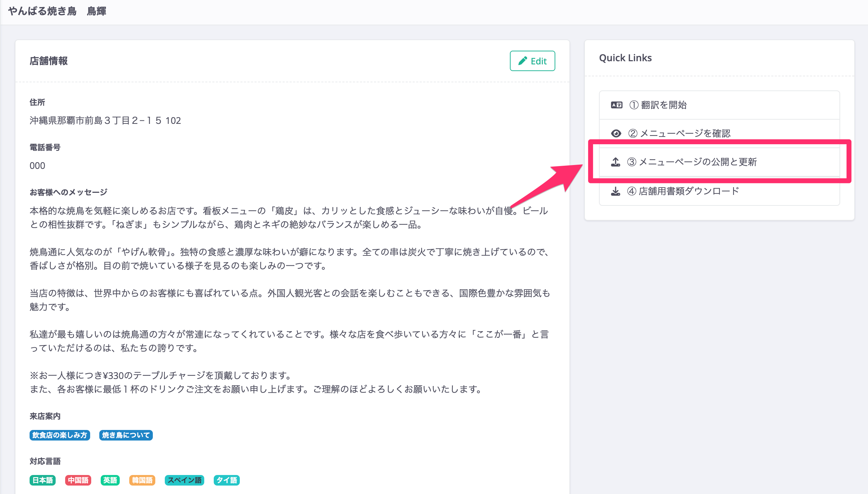Select the 韓国語 language badge
The width and height of the screenshot is (868, 494).
coord(142,480)
